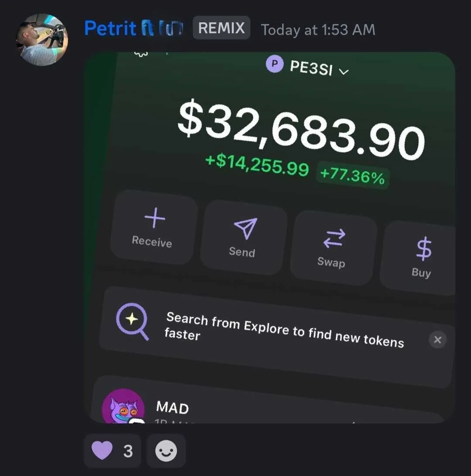Tap the Swap arrows icon

click(x=334, y=238)
